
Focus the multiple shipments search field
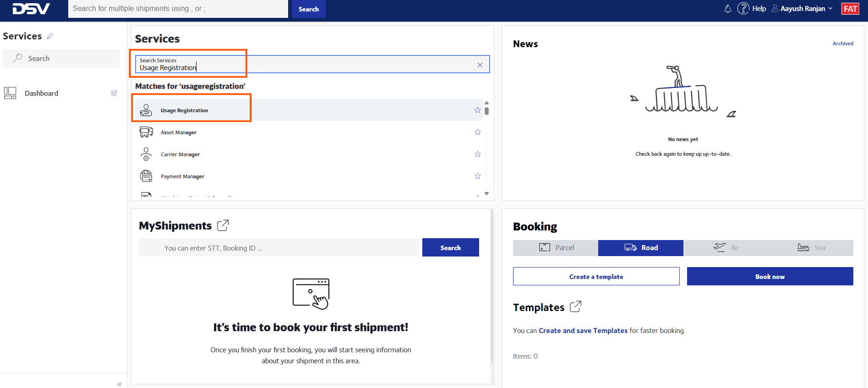point(178,9)
